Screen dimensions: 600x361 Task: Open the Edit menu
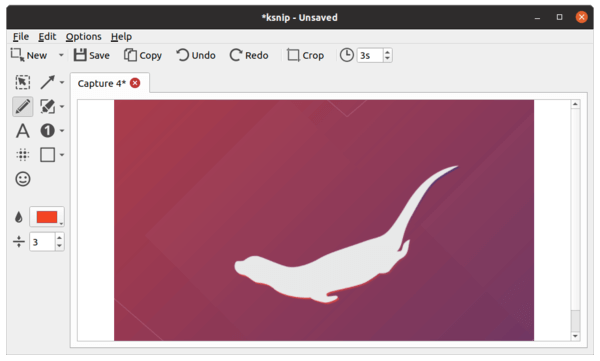47,37
